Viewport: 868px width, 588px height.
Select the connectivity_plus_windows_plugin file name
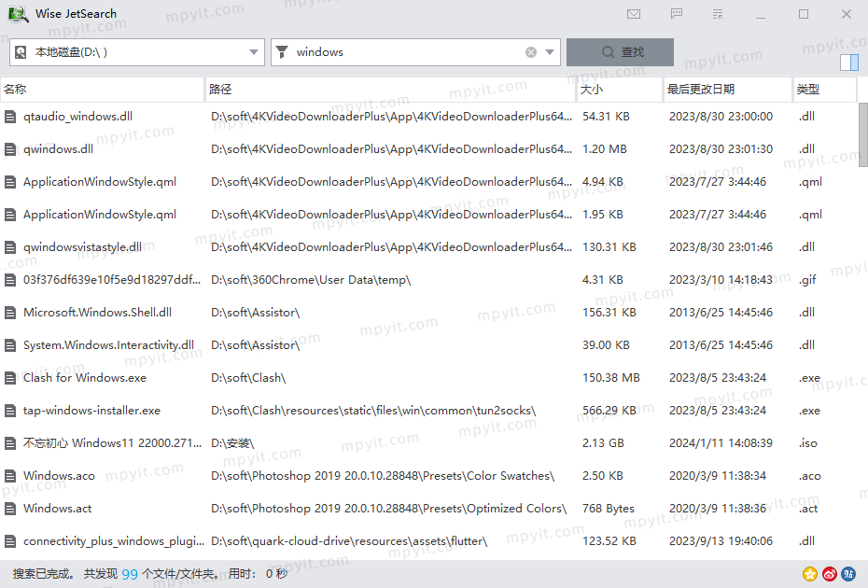click(x=114, y=541)
